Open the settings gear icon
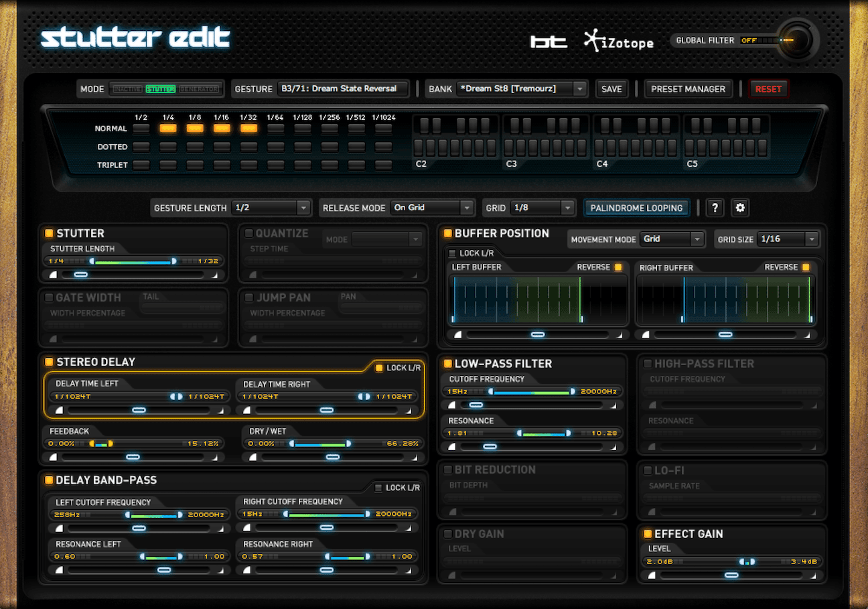 (x=740, y=208)
